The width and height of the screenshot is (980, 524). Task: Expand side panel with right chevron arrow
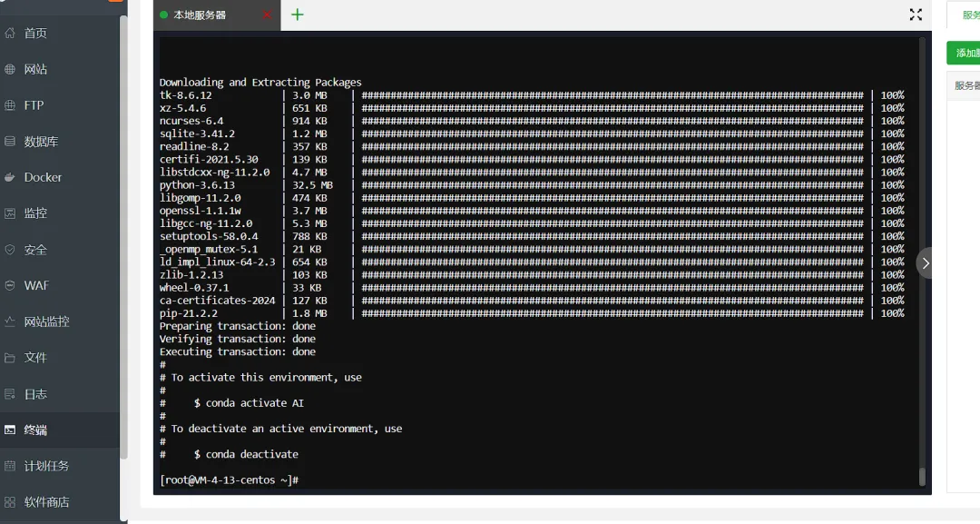925,263
